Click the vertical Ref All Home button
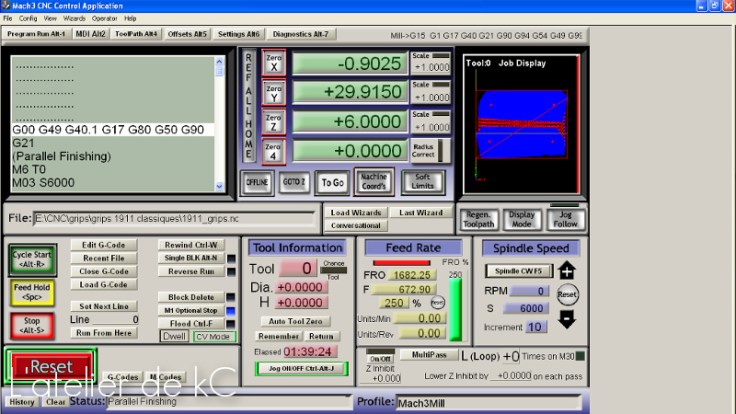This screenshot has width=736, height=414. pyautogui.click(x=249, y=105)
